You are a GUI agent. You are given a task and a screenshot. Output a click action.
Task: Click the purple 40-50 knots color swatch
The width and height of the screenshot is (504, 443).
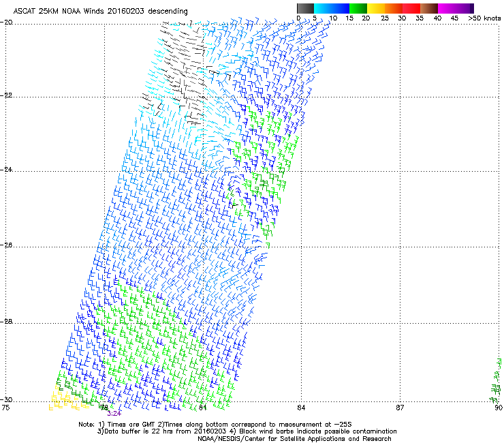tap(456, 8)
